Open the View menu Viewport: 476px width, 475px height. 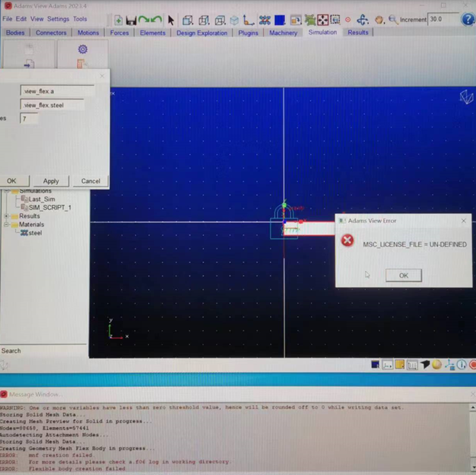click(x=37, y=19)
